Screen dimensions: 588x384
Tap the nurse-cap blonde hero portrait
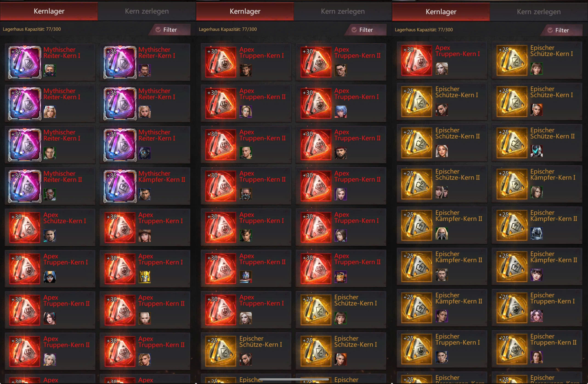pyautogui.click(x=50, y=112)
